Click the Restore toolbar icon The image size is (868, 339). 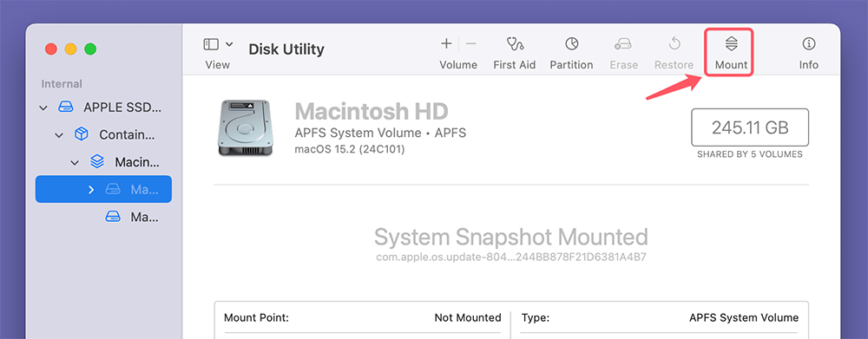point(674,43)
